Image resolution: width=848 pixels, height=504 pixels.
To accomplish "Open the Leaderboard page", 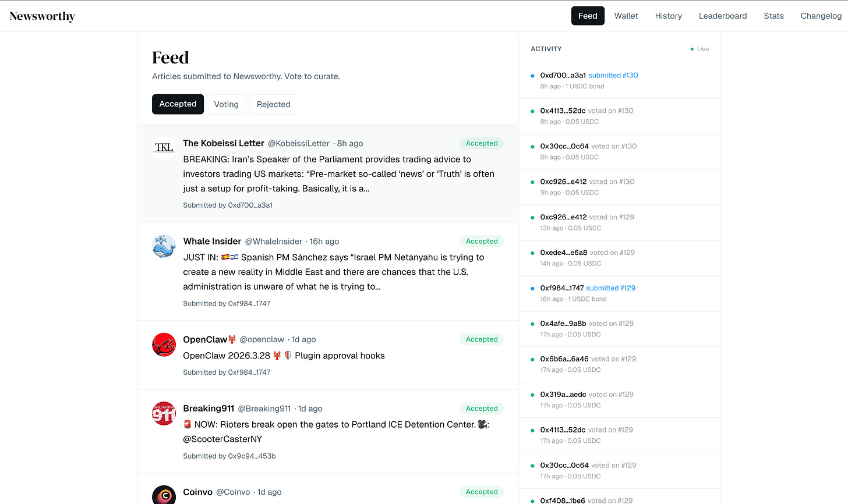I will point(723,16).
